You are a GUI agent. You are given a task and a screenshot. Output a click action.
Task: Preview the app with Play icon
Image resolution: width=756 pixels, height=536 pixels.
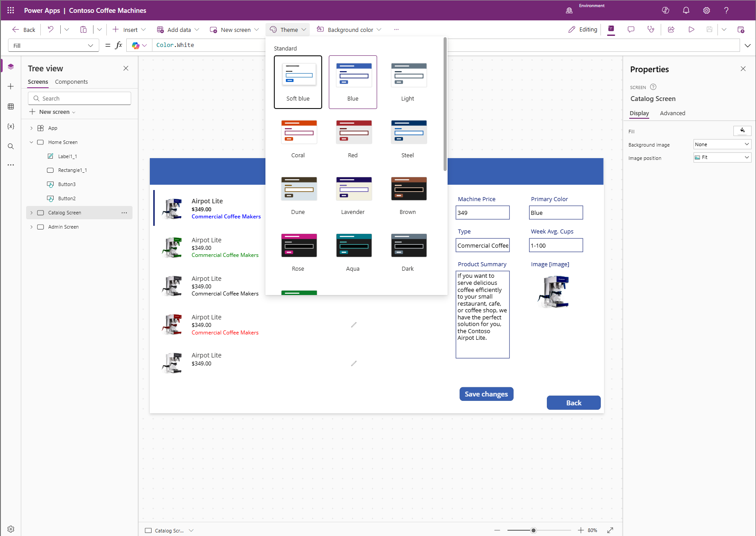click(691, 30)
